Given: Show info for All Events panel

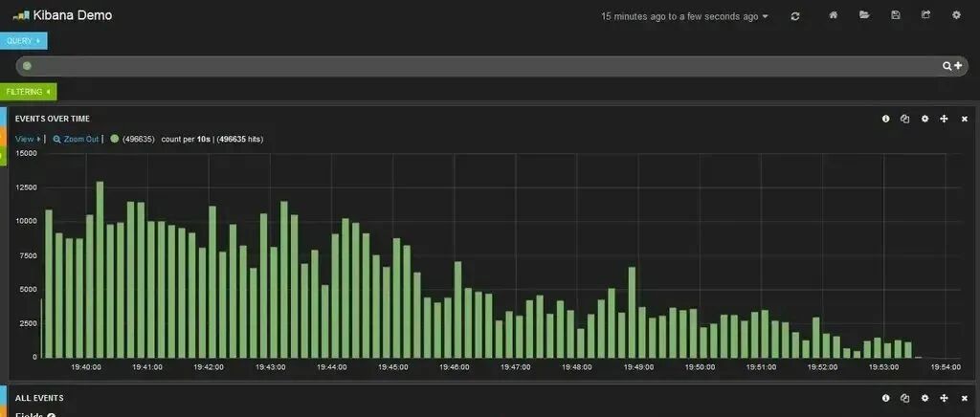Looking at the screenshot, I should 885,398.
